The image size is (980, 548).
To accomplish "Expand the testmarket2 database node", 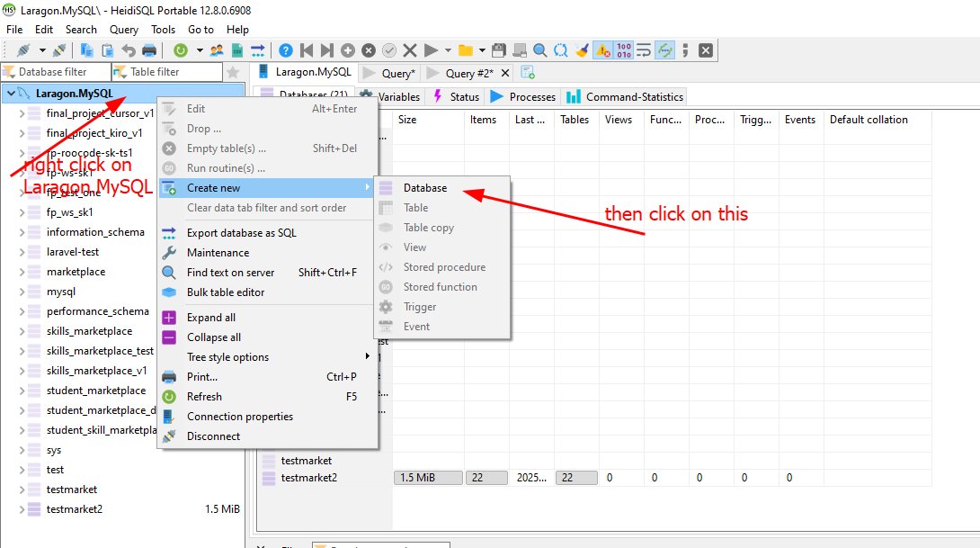I will [22, 509].
